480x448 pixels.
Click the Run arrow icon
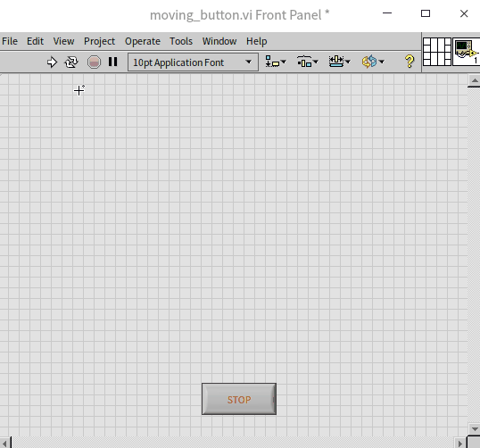pos(52,62)
